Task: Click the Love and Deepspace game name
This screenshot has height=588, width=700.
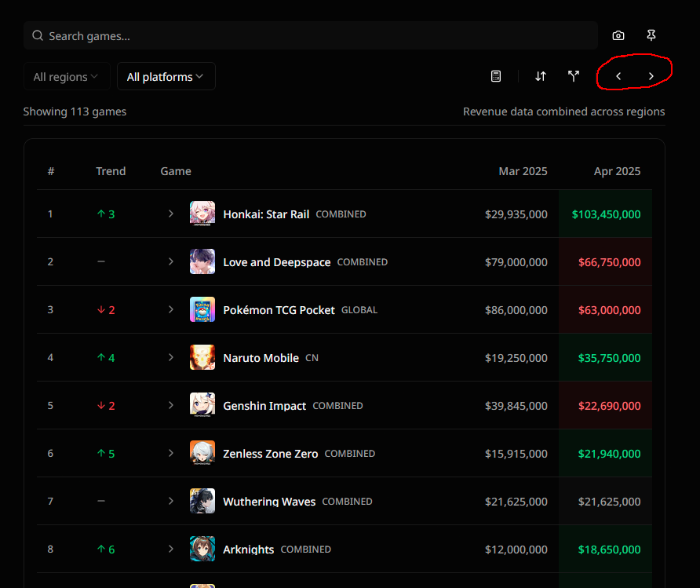Action: point(277,262)
